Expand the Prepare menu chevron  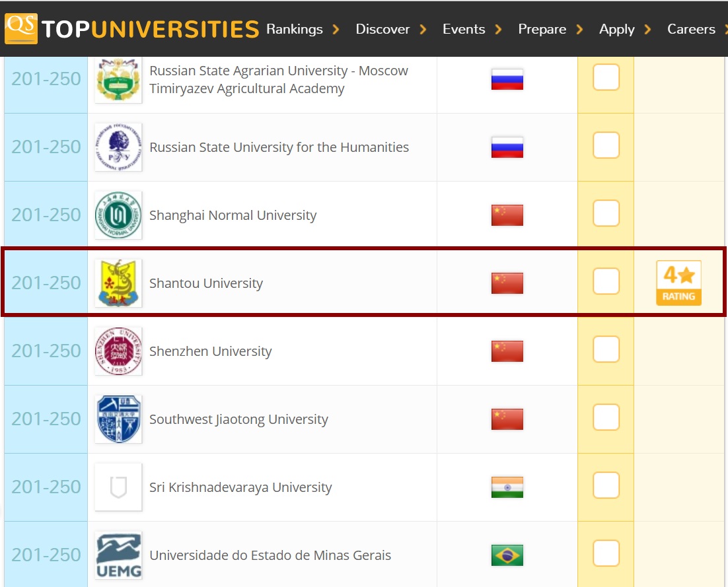click(579, 30)
